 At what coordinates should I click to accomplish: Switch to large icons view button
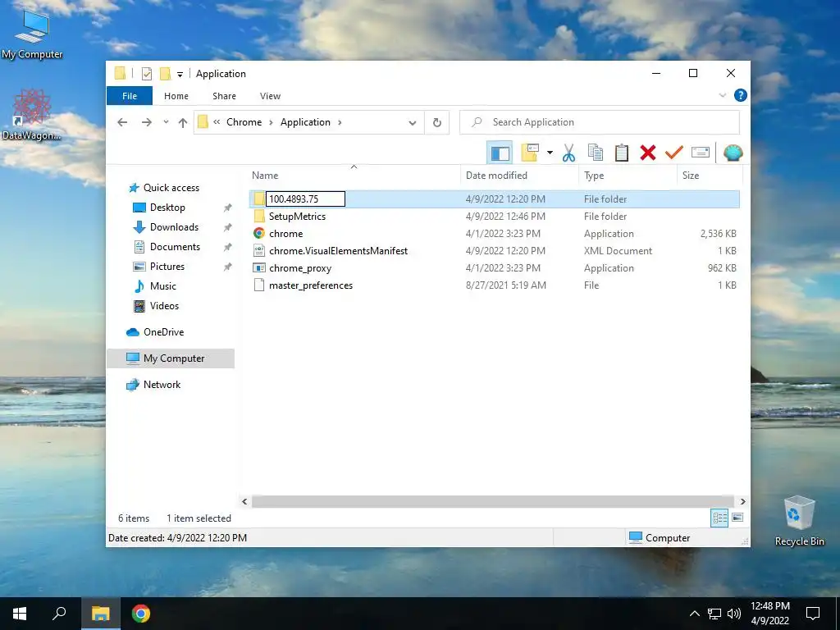[737, 518]
